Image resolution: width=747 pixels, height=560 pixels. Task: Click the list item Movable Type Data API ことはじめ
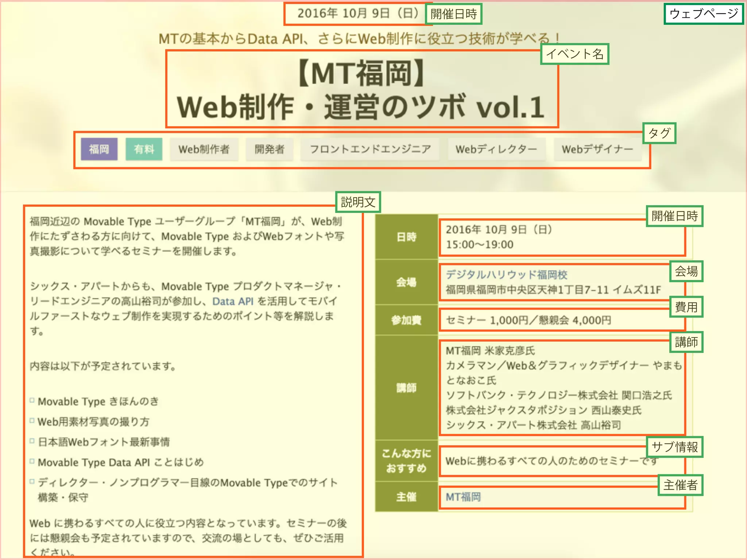pyautogui.click(x=121, y=462)
